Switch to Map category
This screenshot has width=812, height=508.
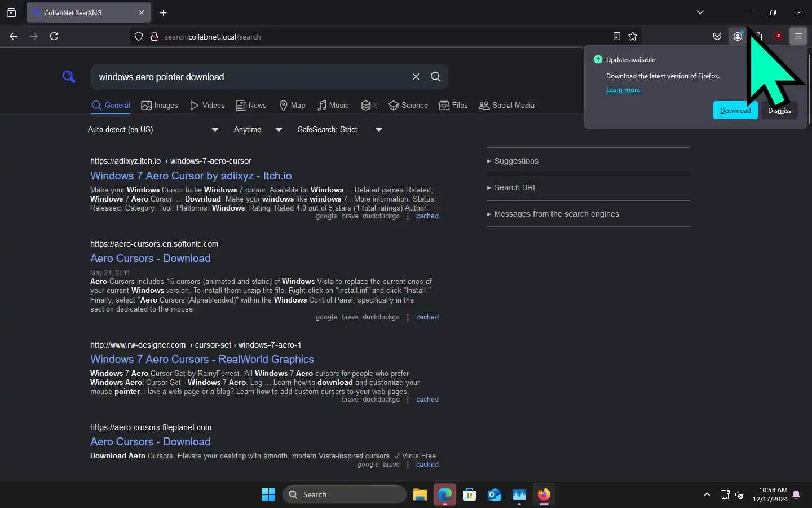[x=292, y=106]
